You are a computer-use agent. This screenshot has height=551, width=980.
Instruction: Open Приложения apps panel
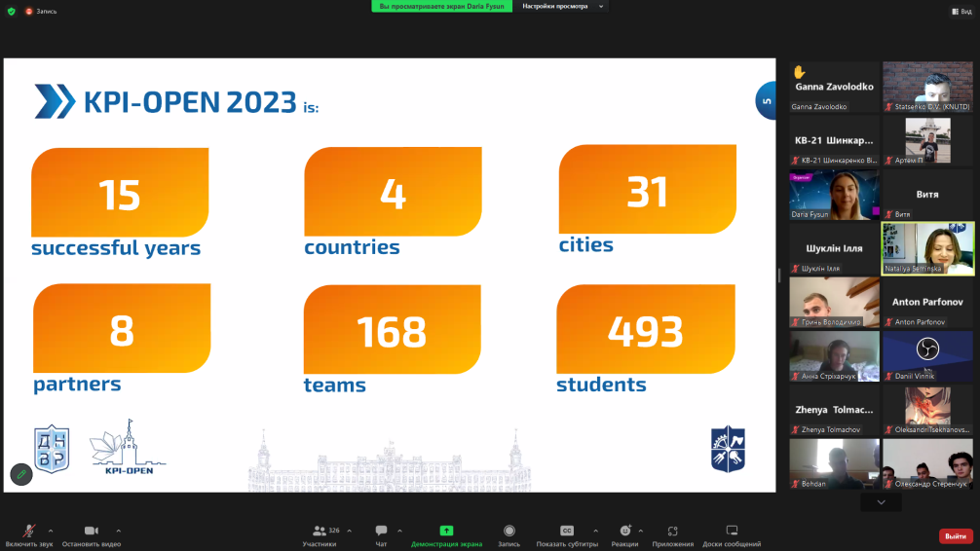(672, 535)
